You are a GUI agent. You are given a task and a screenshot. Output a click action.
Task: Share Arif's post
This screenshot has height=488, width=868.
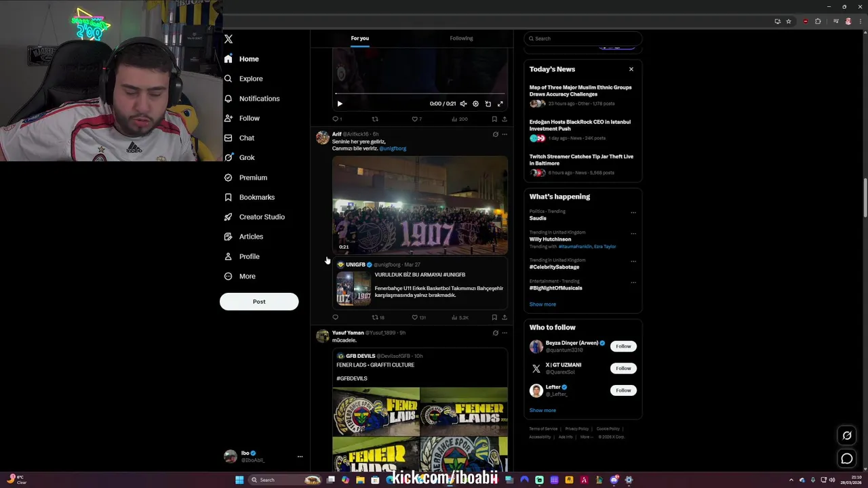click(504, 317)
